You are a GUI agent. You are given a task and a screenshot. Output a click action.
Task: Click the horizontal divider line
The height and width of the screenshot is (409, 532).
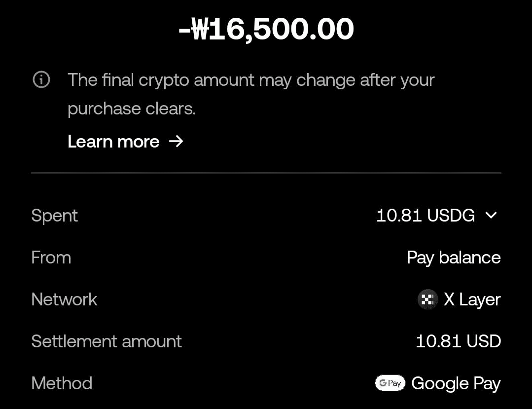click(266, 173)
